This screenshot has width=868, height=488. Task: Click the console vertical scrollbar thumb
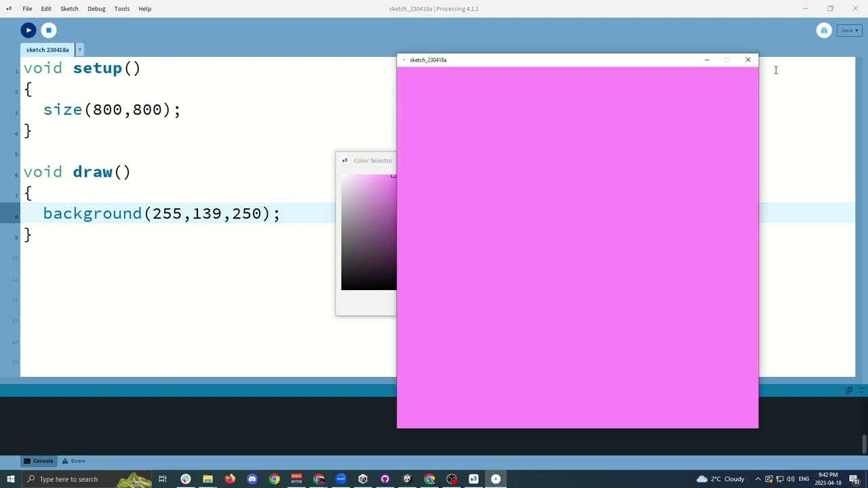[864, 445]
